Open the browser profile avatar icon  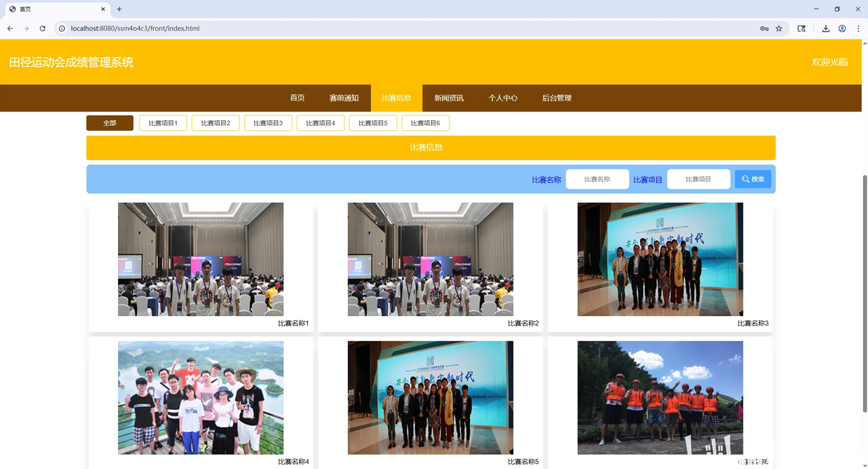842,28
